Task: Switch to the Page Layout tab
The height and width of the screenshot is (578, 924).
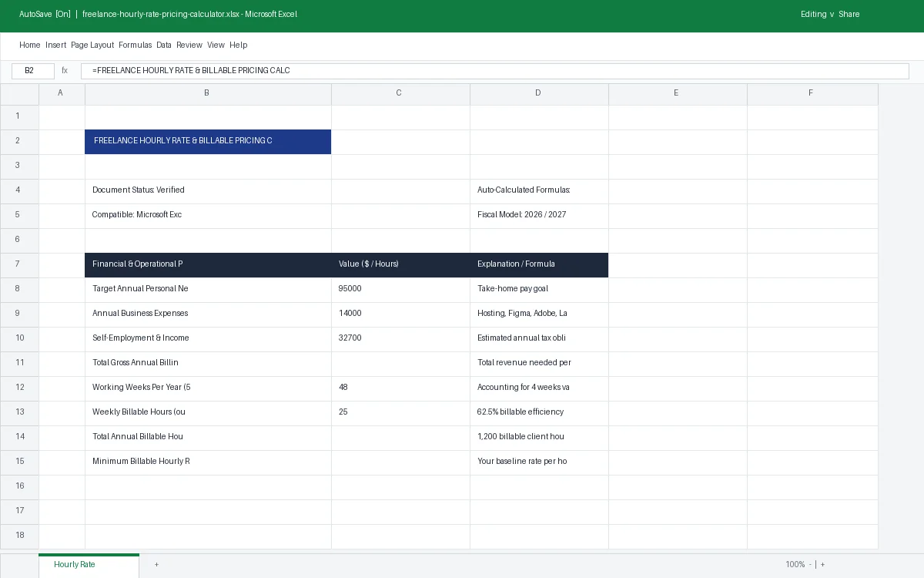Action: pos(92,45)
